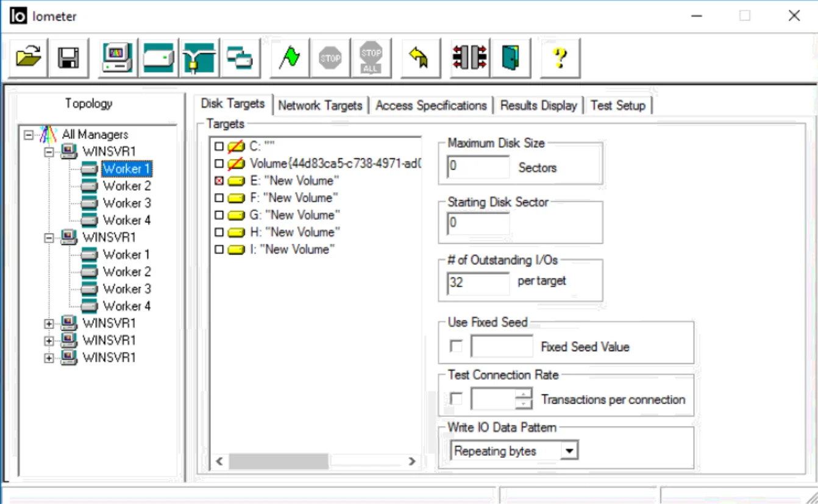Screen dimensions: 818x504
Task: Check the F: New Volume checkbox
Action: 219,198
